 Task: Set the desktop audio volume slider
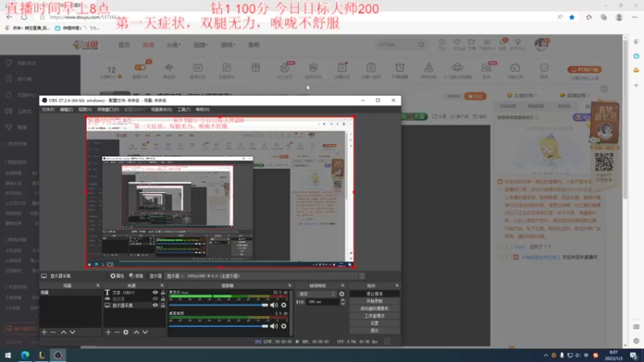pyautogui.click(x=218, y=326)
